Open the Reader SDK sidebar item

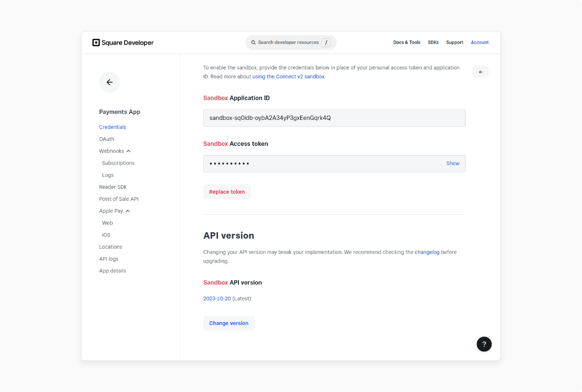click(113, 187)
